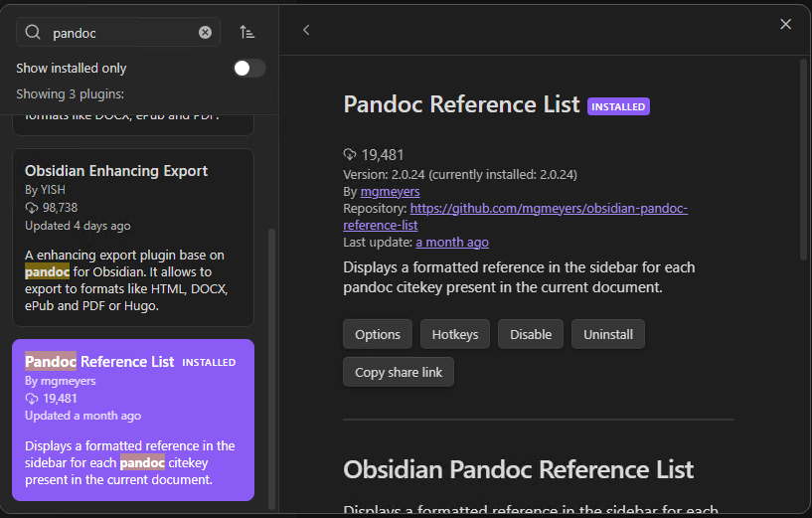Click the search magnifier icon
The image size is (812, 518).
click(x=33, y=32)
